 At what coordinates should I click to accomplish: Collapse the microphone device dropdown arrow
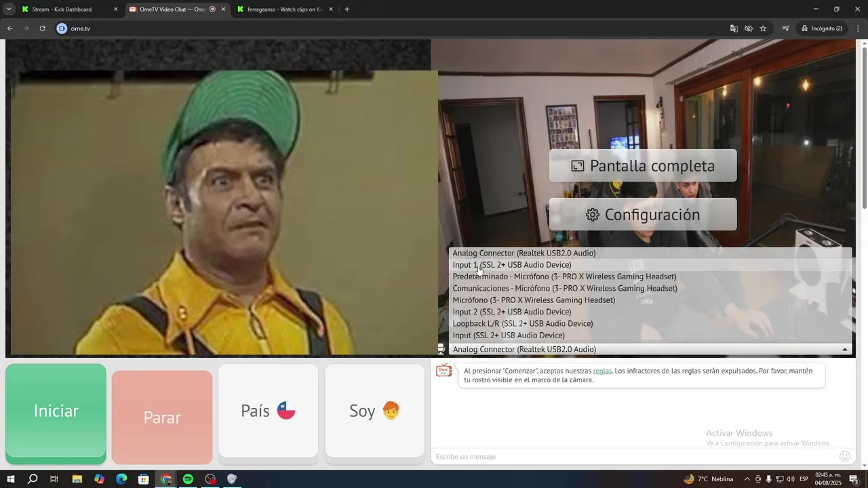[x=844, y=350]
